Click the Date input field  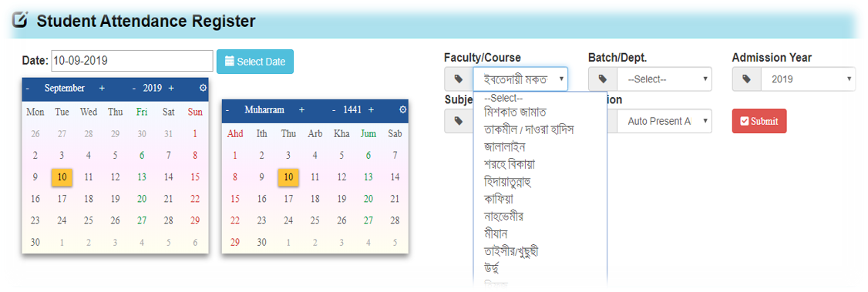(132, 61)
